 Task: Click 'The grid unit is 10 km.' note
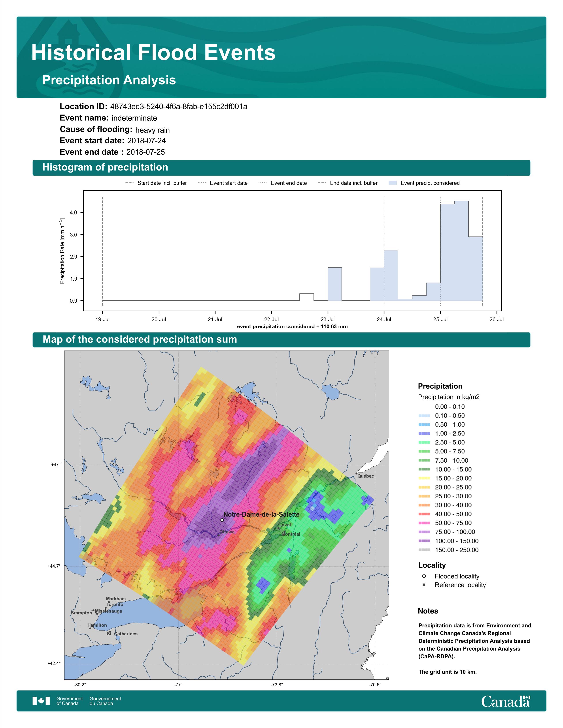448,672
